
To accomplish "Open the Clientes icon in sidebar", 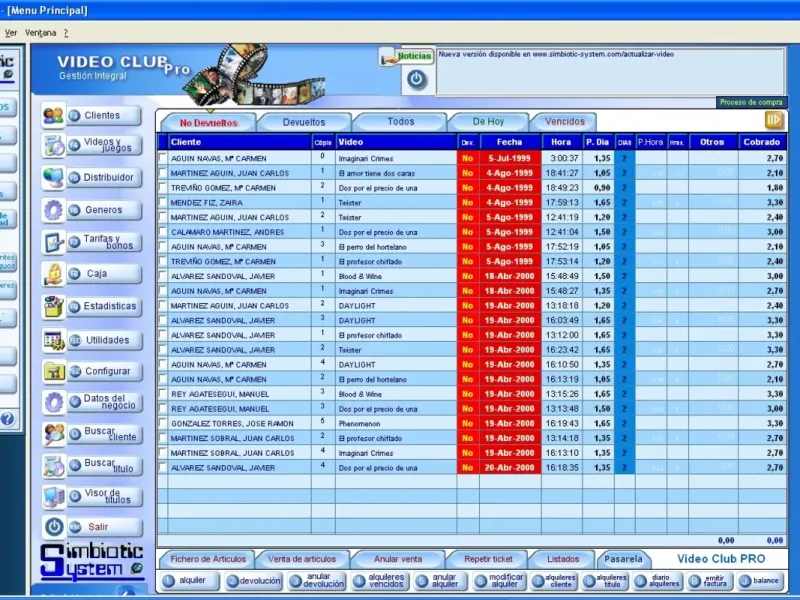I will (x=54, y=115).
